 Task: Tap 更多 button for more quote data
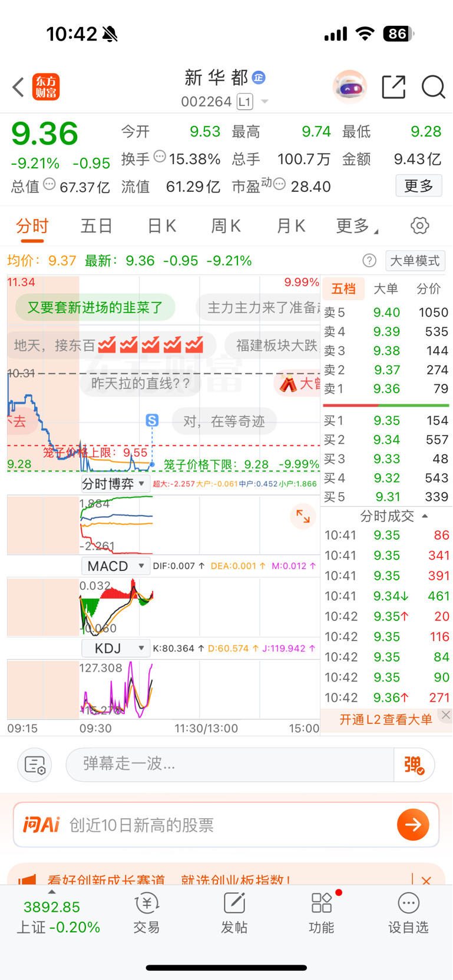point(419,186)
